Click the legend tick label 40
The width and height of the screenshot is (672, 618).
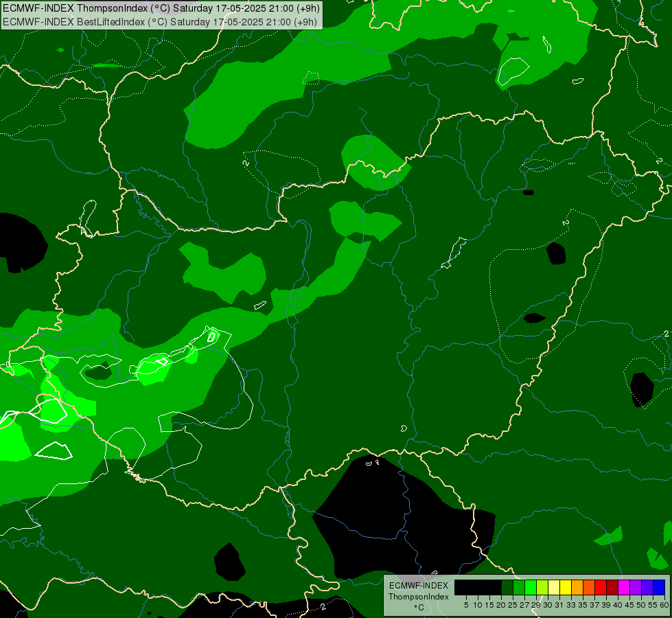click(x=618, y=605)
